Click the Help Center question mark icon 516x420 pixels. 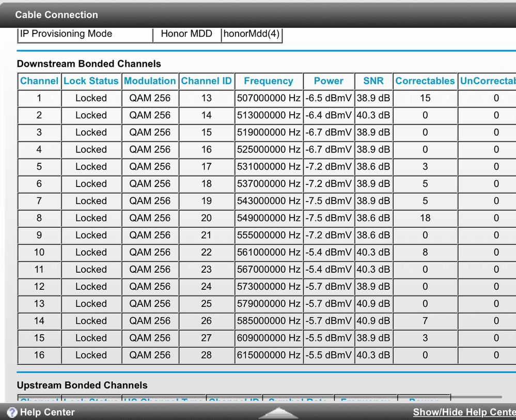pyautogui.click(x=11, y=412)
